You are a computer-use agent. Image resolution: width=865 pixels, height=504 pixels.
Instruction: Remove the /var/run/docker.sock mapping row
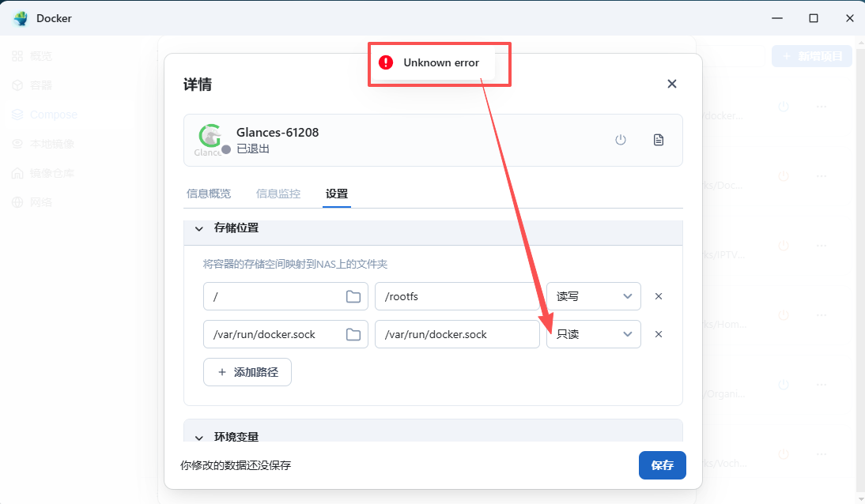(x=658, y=334)
